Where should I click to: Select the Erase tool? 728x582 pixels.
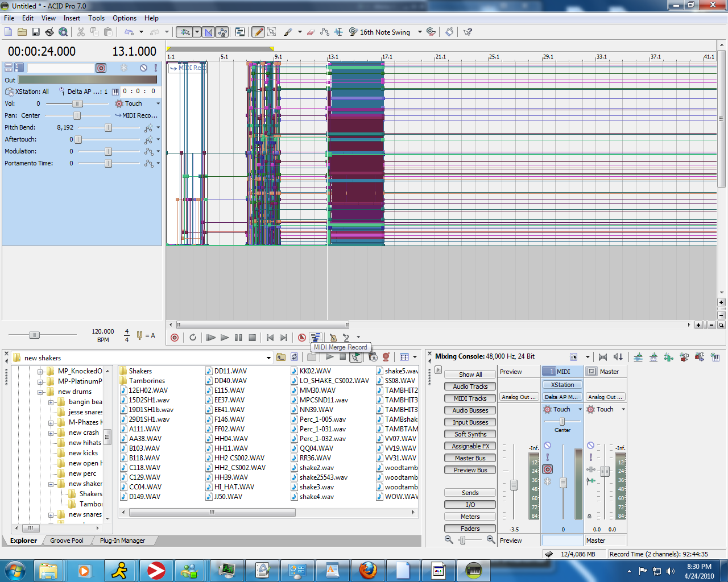[x=311, y=32]
